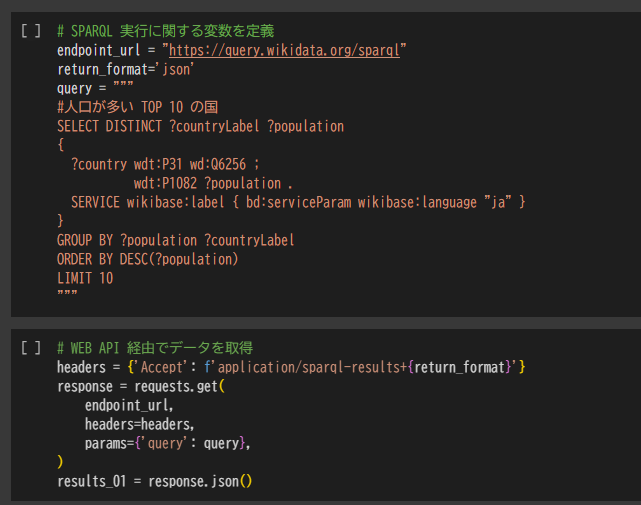Run the WEB API data fetch cell

pyautogui.click(x=31, y=348)
